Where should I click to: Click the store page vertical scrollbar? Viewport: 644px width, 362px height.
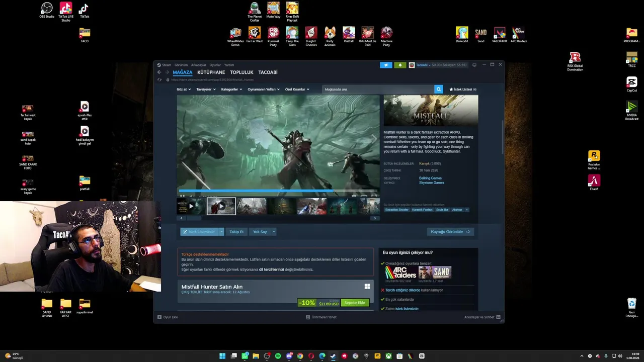(x=502, y=137)
